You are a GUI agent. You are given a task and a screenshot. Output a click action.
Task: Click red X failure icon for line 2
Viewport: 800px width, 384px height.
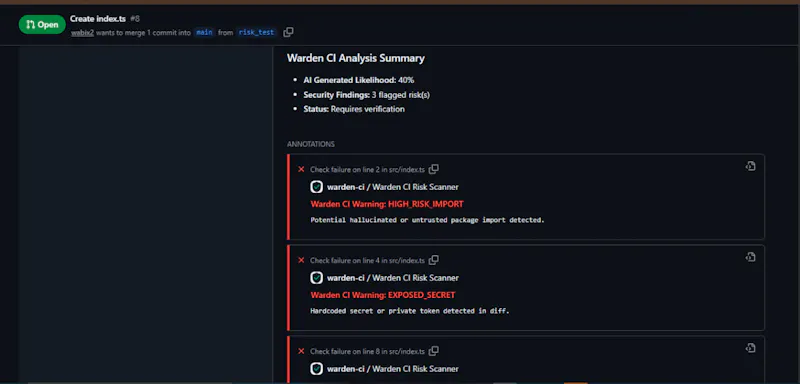point(301,169)
